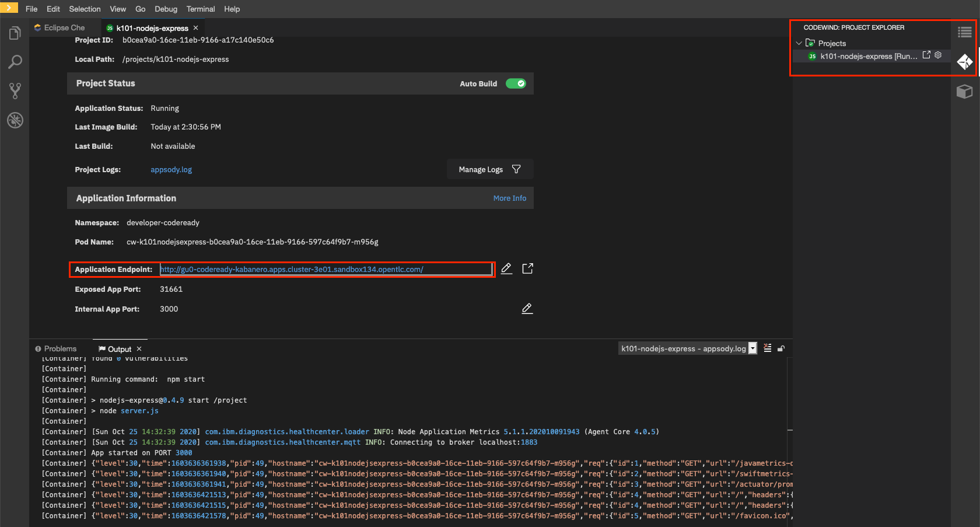Image resolution: width=980 pixels, height=527 pixels.
Task: Open the Source Control view icon
Action: tap(15, 90)
